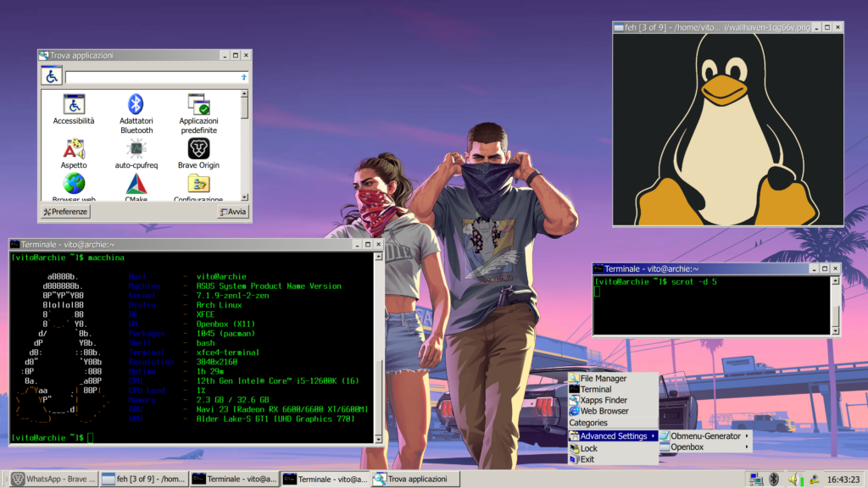Launch Brave Origin from the app list

pyautogui.click(x=198, y=154)
